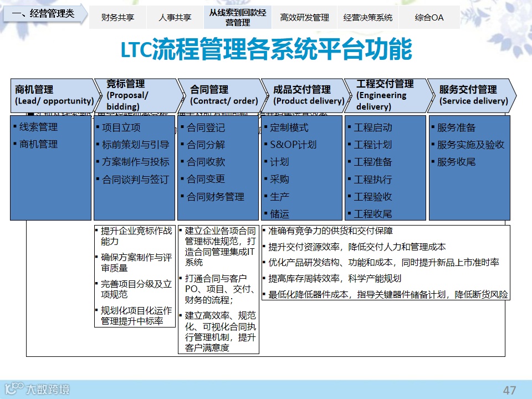Click the 一、经营管理类 arrow label
The image size is (532, 399).
45,13
